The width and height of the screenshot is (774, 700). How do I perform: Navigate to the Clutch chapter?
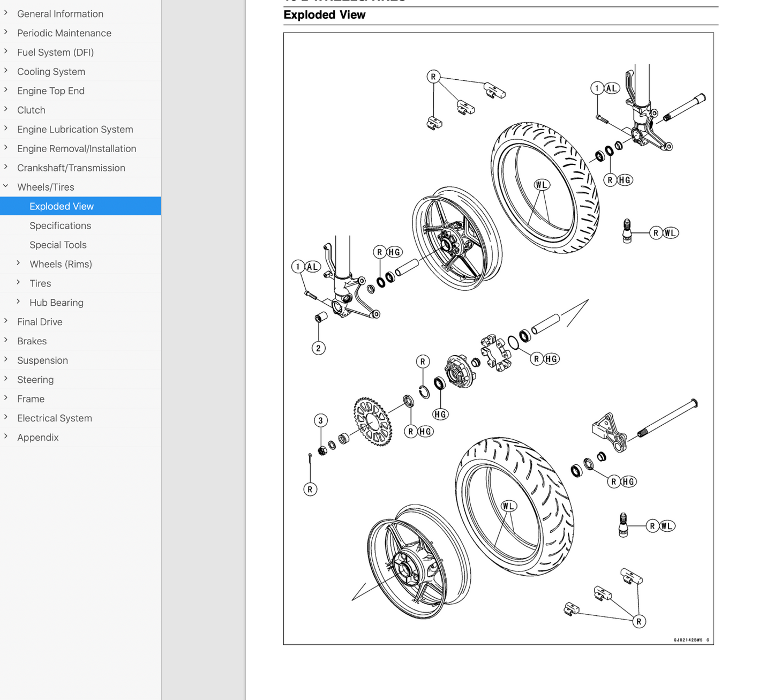pyautogui.click(x=31, y=110)
